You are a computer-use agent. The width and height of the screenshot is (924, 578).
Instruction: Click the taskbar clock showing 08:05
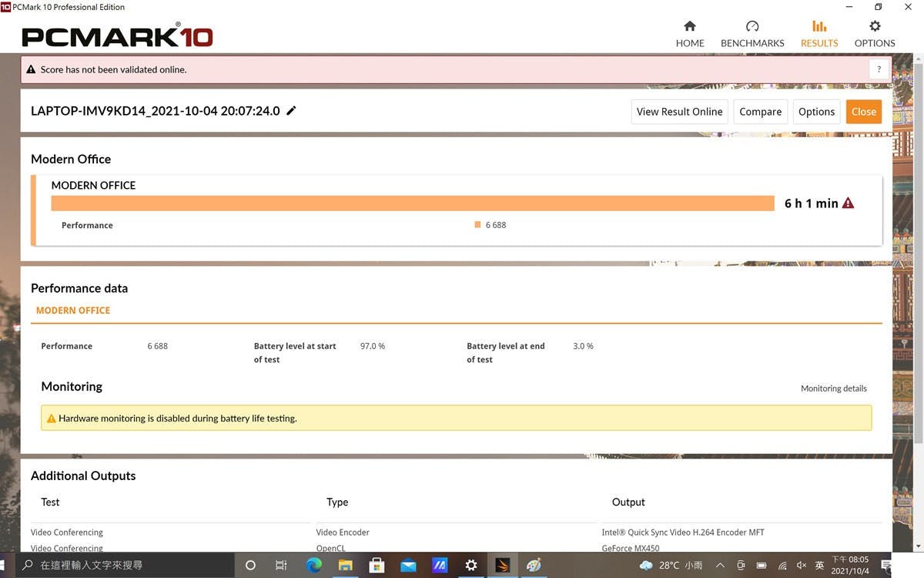tap(850, 565)
